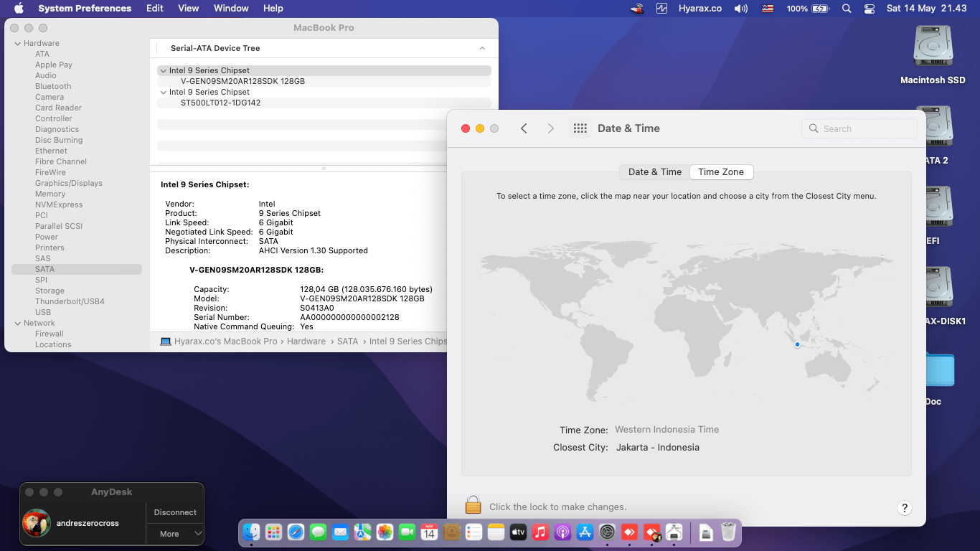Open Podcasts in the Dock
This screenshot has height=551, width=980.
[562, 532]
